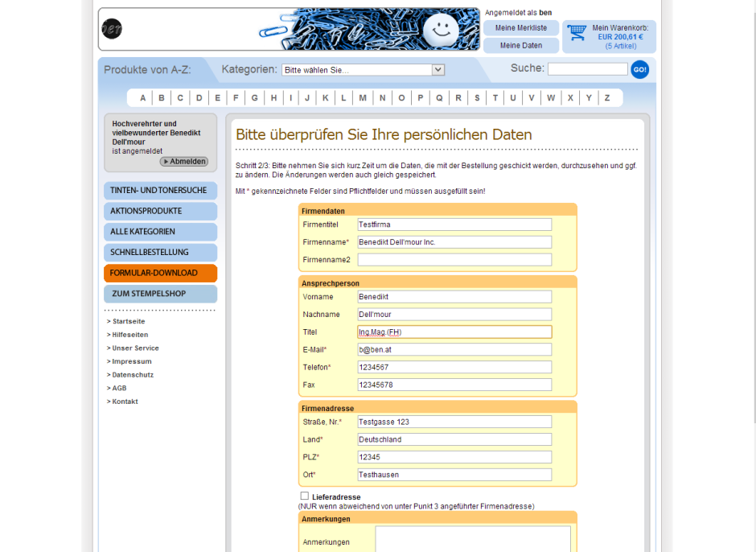Select letter W in product index
The height and width of the screenshot is (552, 756).
tap(551, 98)
